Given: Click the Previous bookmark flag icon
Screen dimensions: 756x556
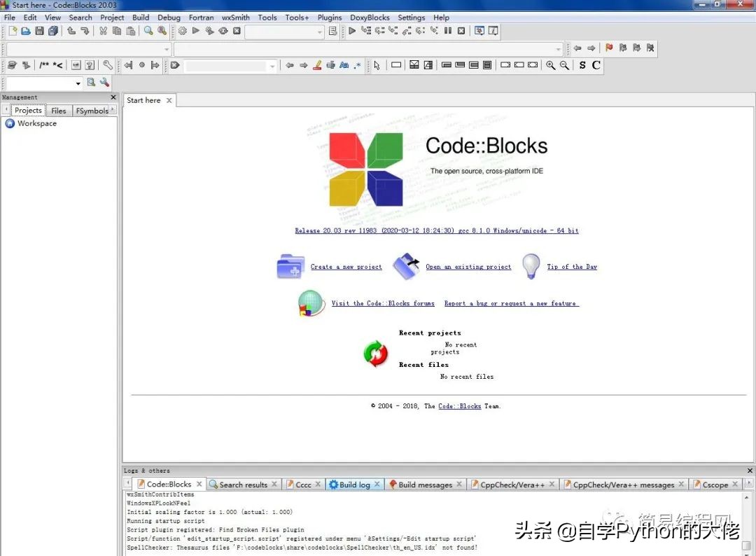Looking at the screenshot, I should pos(623,48).
